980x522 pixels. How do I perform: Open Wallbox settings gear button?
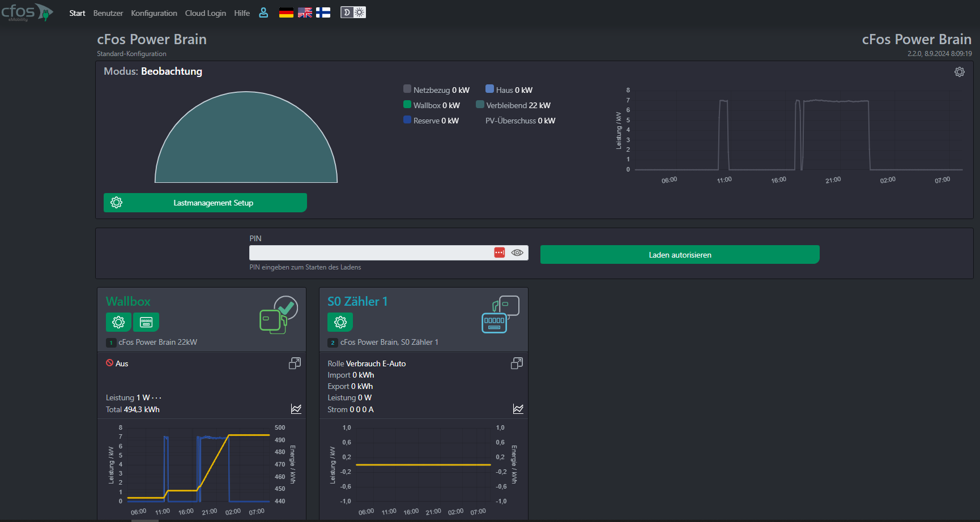tap(118, 322)
